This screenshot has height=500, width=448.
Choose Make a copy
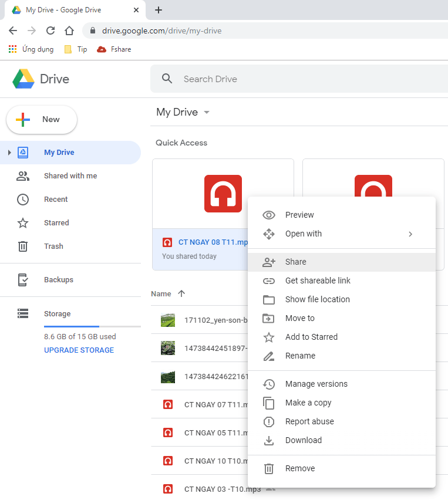point(342,403)
